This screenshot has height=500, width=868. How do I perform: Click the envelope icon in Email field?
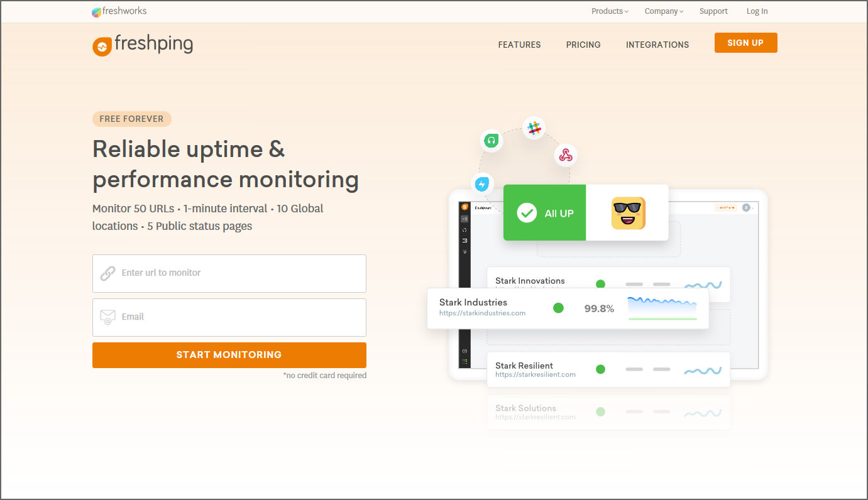pos(107,317)
